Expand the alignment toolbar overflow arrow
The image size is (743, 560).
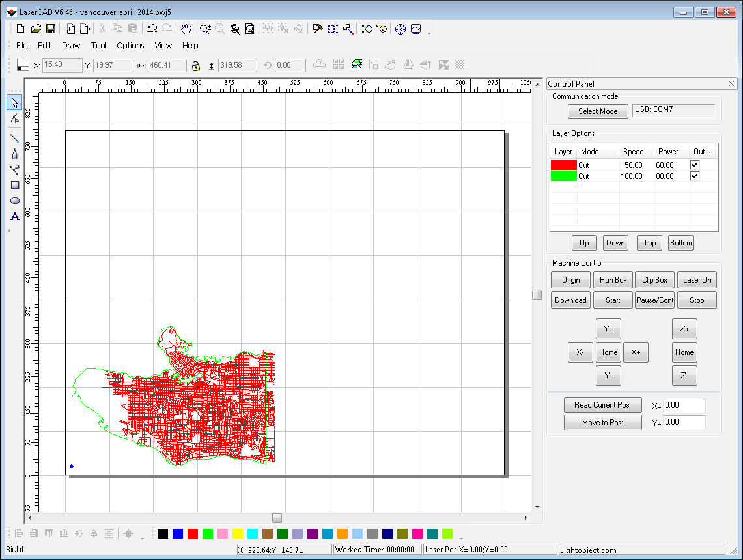click(x=142, y=538)
